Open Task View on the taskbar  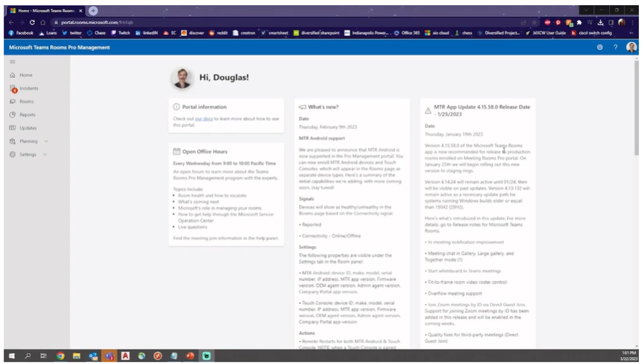[x=44, y=356]
